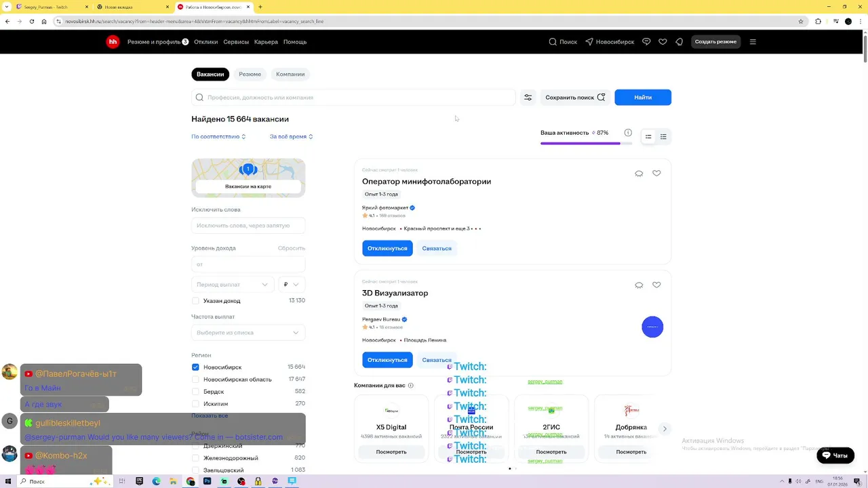The width and height of the screenshot is (868, 488).
Task: Open the hamburger menu in header
Action: [753, 42]
